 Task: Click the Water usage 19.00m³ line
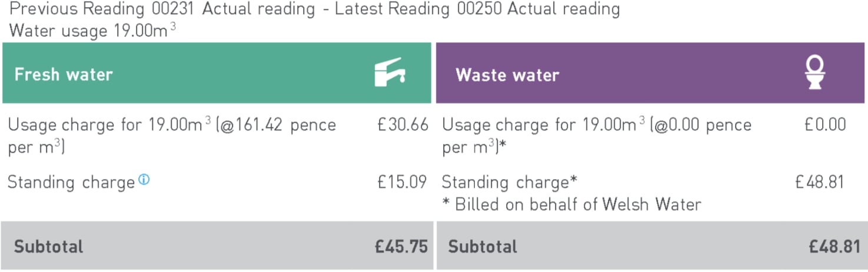pyautogui.click(x=92, y=31)
